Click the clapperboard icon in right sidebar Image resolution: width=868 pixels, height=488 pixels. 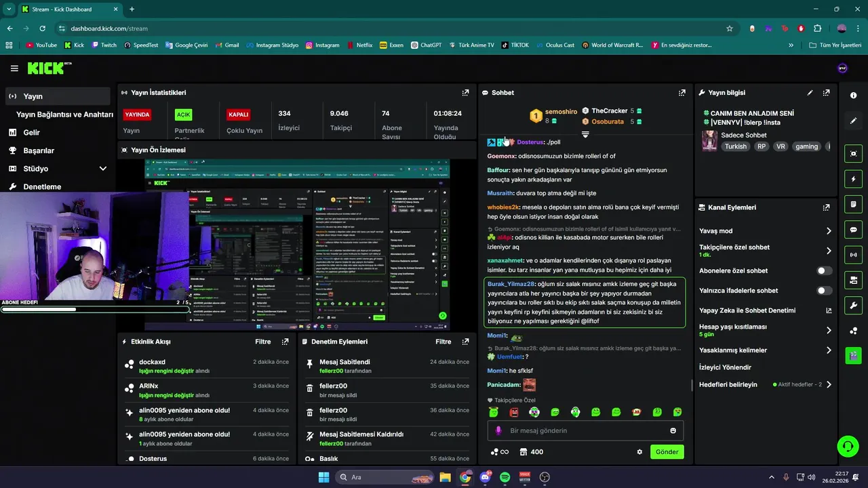[x=853, y=355]
